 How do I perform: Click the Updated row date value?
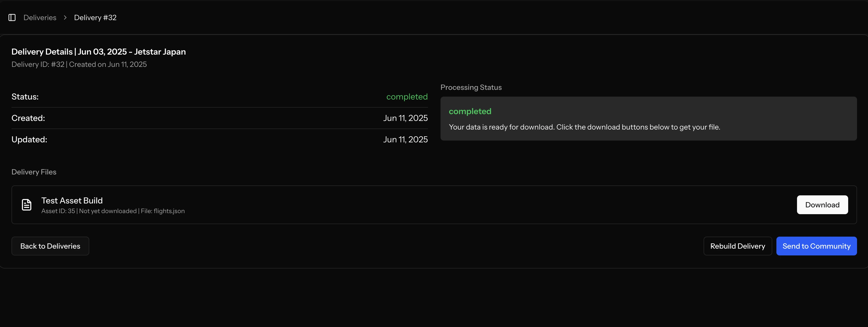405,139
